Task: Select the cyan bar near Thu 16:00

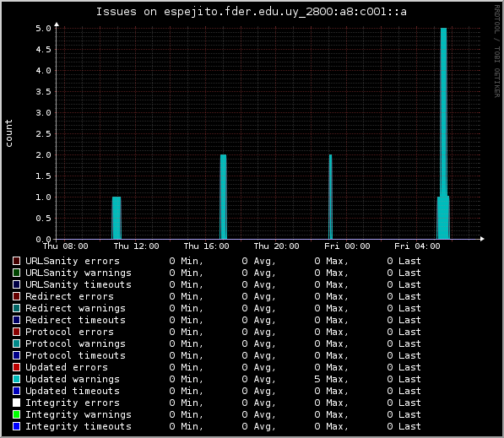Action: pyautogui.click(x=224, y=197)
